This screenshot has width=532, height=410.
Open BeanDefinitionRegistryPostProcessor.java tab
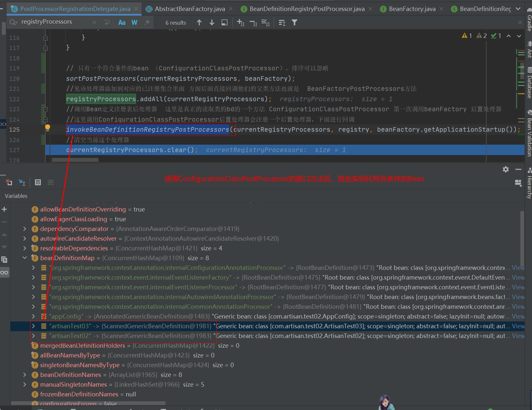307,9
